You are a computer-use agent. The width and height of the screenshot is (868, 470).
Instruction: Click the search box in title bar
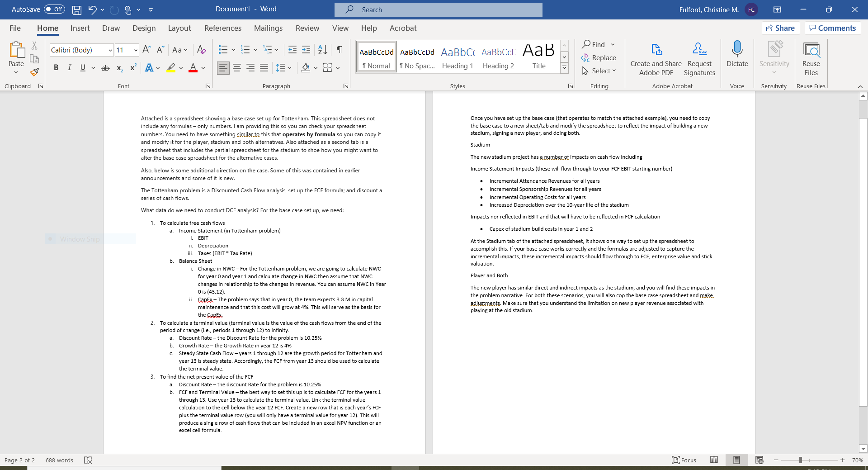tap(439, 9)
